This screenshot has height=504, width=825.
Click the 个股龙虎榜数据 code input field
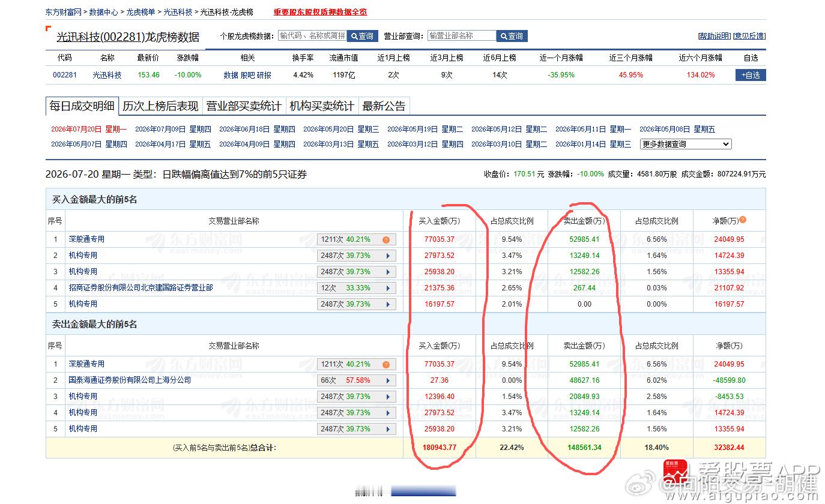313,36
